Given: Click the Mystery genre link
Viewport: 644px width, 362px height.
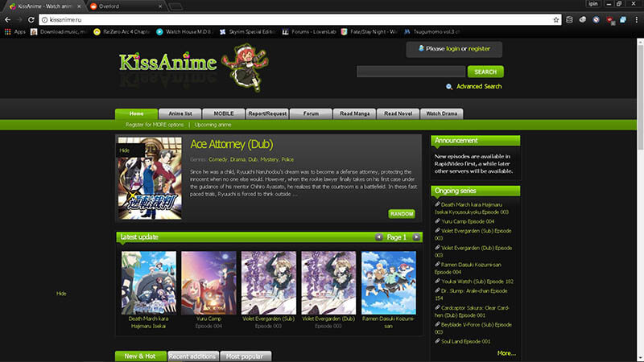Looking at the screenshot, I should point(270,159).
